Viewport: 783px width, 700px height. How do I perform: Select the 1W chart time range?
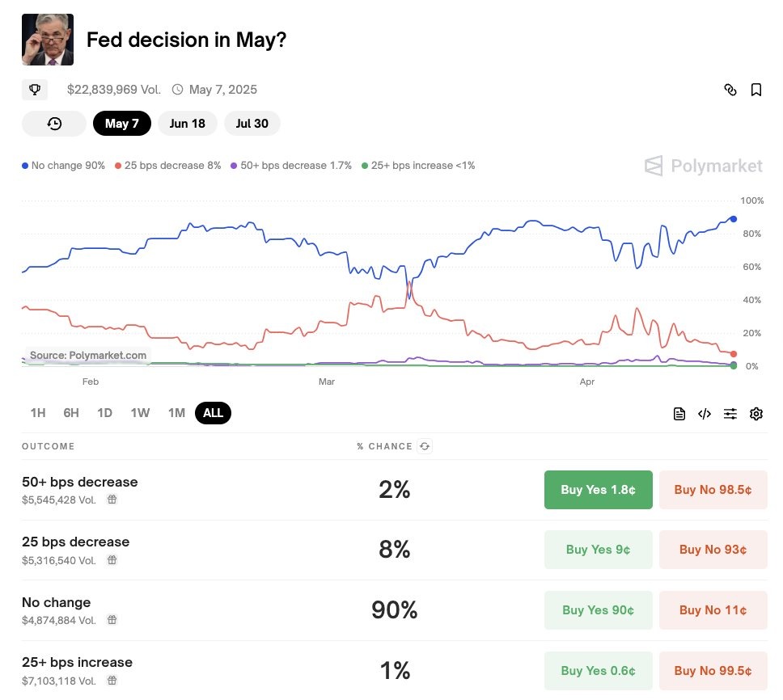(x=140, y=413)
